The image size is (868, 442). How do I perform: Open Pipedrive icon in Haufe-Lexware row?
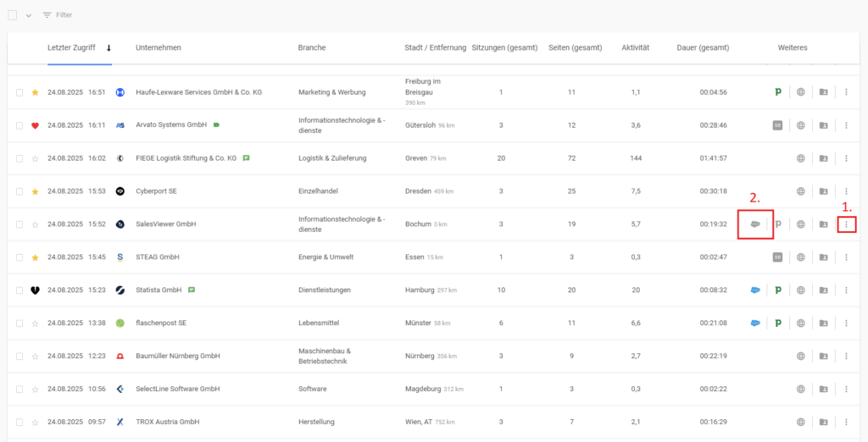[x=778, y=92]
